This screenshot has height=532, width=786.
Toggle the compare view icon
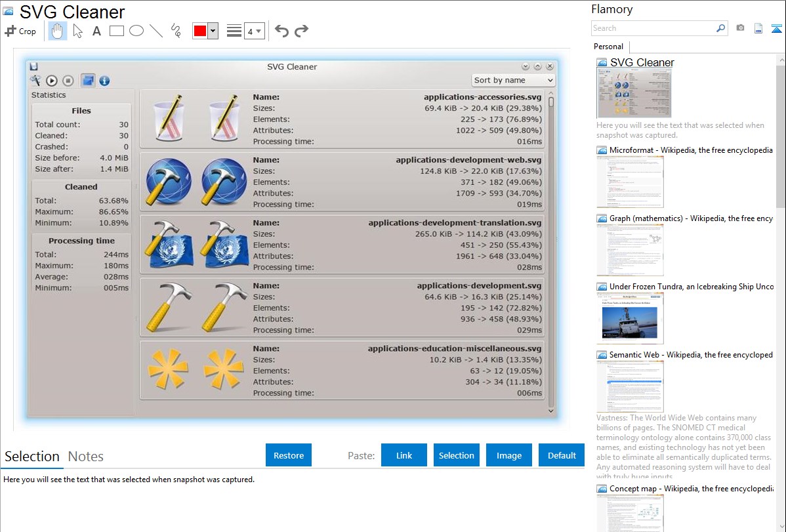(x=88, y=81)
